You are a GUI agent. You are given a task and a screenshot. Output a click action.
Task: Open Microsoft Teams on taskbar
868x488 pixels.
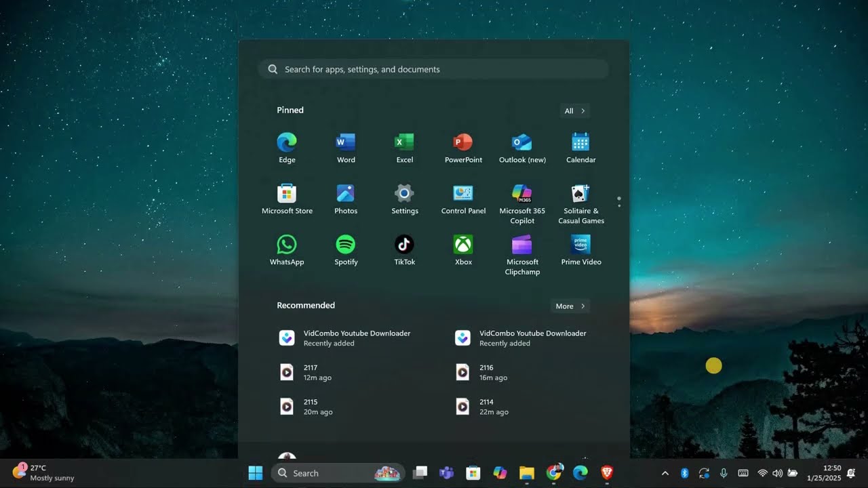(446, 473)
